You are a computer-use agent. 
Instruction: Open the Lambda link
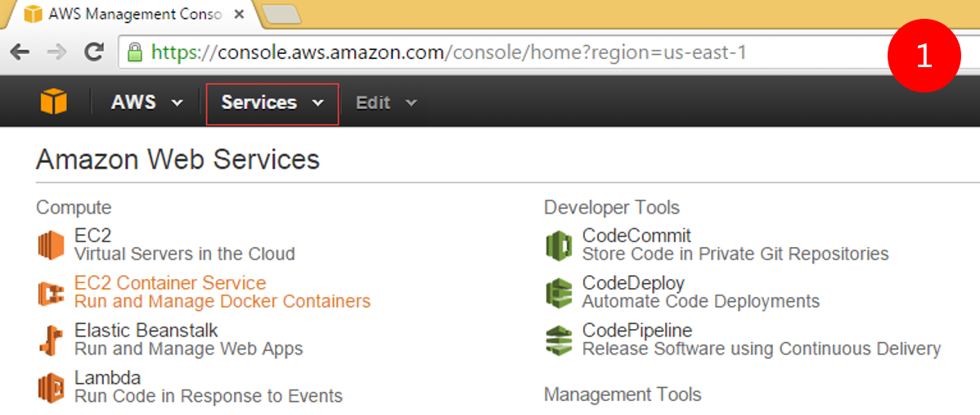(107, 377)
